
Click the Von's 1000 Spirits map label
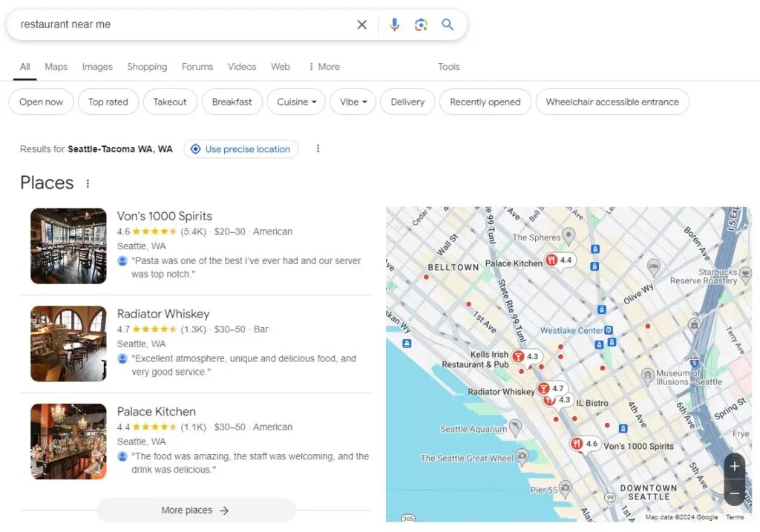coord(638,446)
